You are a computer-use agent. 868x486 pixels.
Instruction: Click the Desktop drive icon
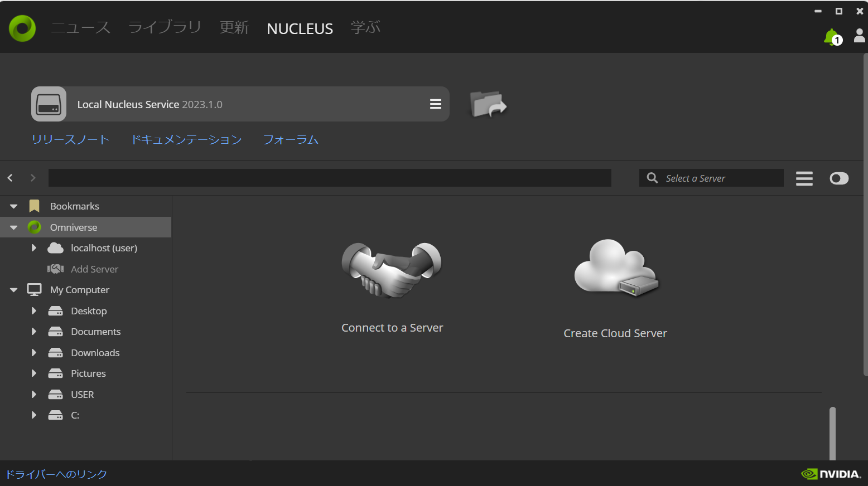[55, 311]
